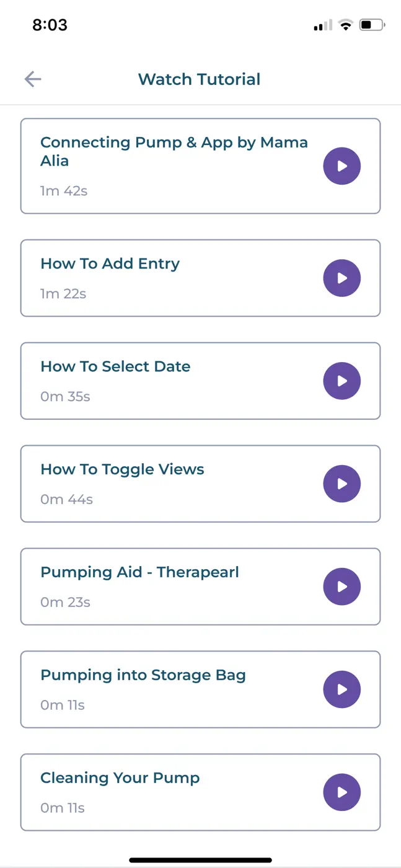This screenshot has height=868, width=401.
Task: Play the How To Add Entry video
Action: pyautogui.click(x=342, y=278)
